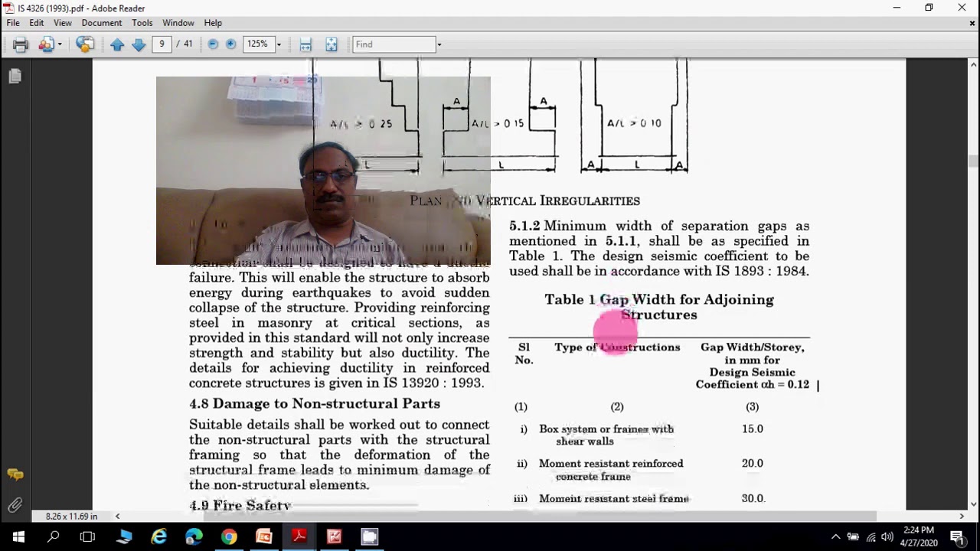Viewport: 980px width, 551px height.
Task: Open Internet Explorer from the taskbar
Action: 159,536
